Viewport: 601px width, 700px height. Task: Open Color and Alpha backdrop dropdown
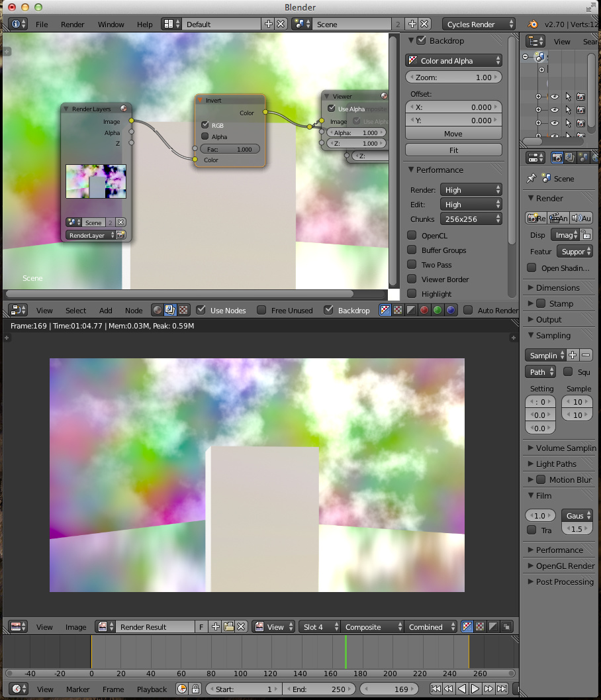[x=454, y=61]
